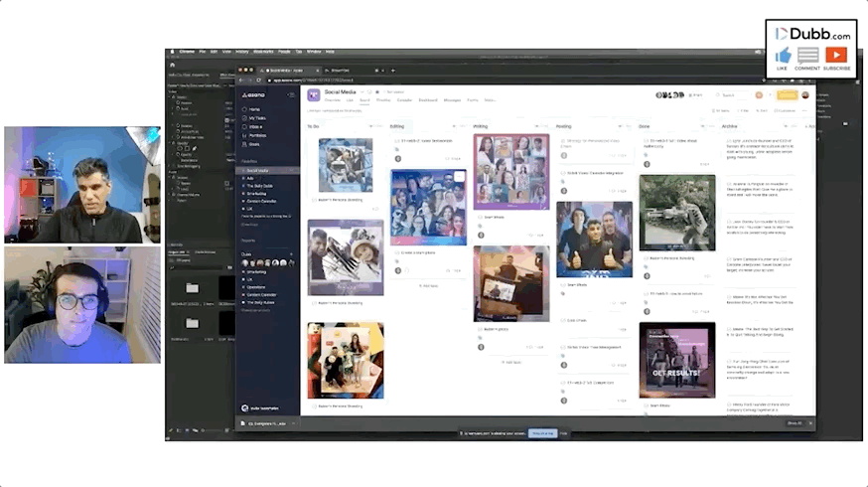The height and width of the screenshot is (487, 868).
Task: Select The Daily Dubb in Favorites
Action: coord(259,186)
